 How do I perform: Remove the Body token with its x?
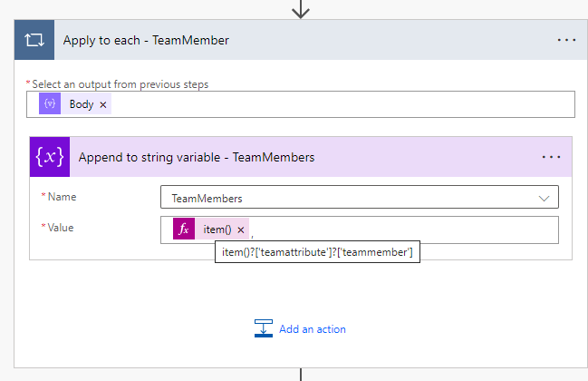coord(103,105)
